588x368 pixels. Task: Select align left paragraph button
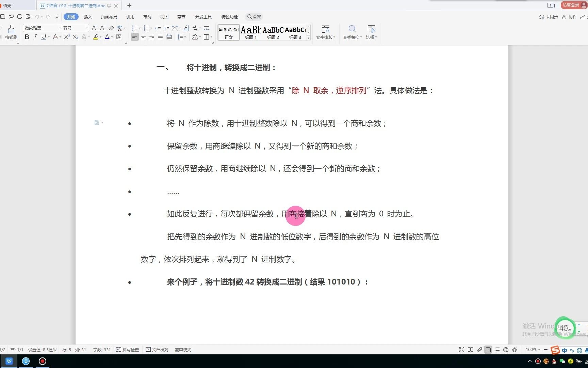click(135, 37)
